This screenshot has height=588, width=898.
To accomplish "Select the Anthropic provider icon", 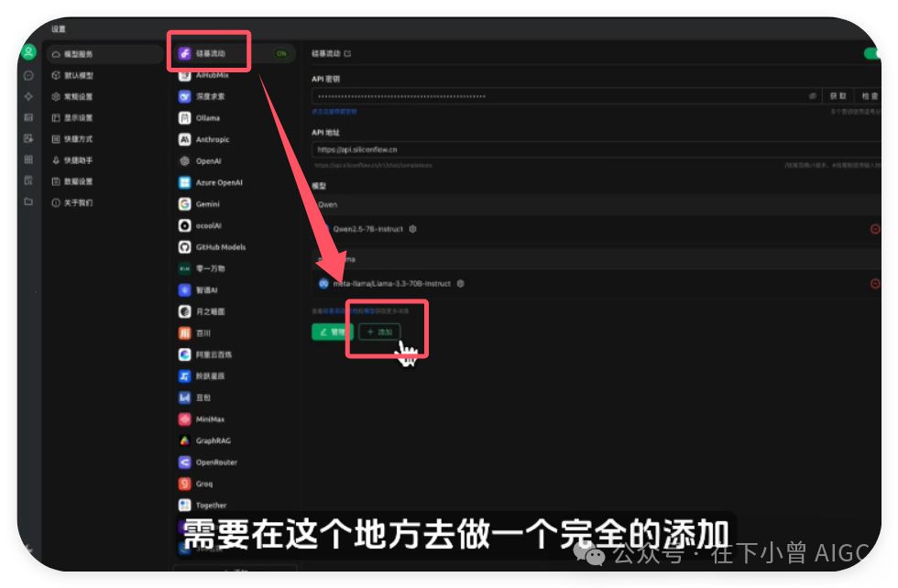I will (184, 139).
